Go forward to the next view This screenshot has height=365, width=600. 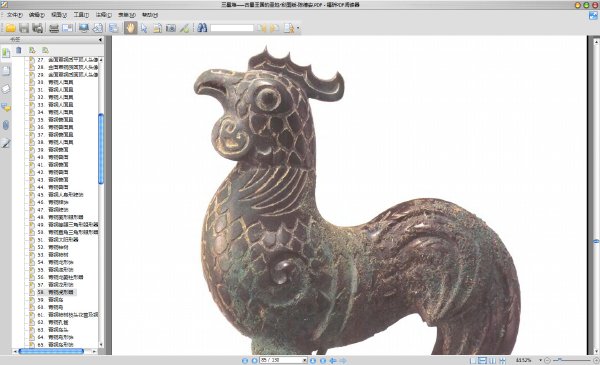pyautogui.click(x=343, y=360)
